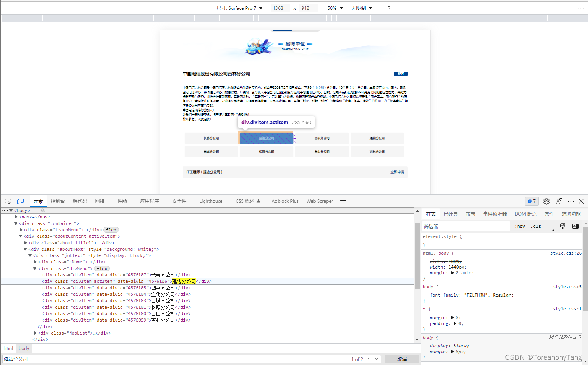Go to next search result
The height and width of the screenshot is (365, 588).
pyautogui.click(x=377, y=359)
